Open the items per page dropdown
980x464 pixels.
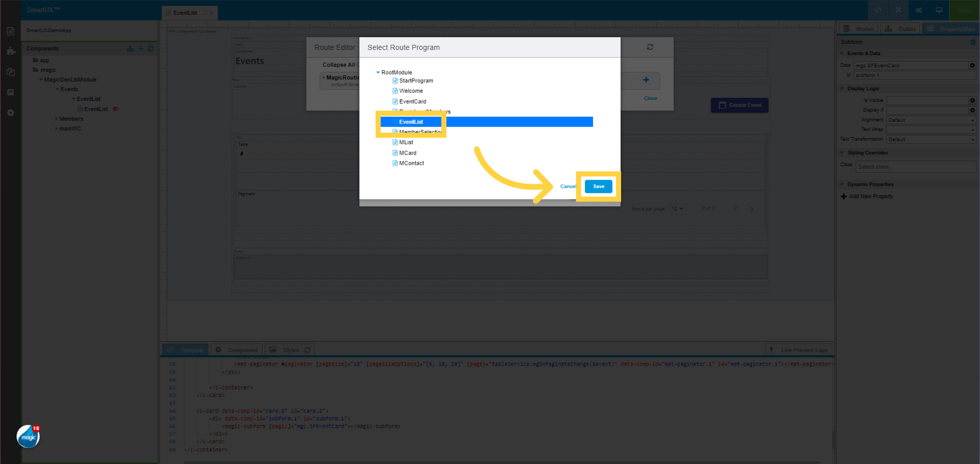click(x=677, y=209)
